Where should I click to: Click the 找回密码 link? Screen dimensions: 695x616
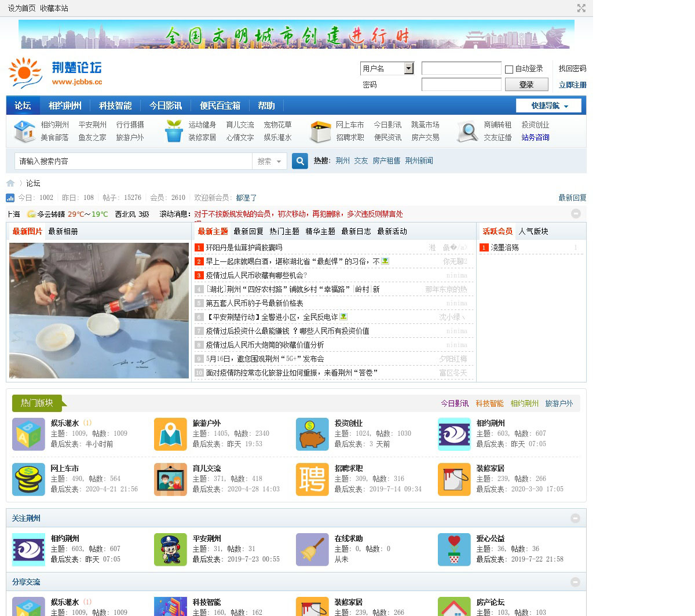[572, 68]
